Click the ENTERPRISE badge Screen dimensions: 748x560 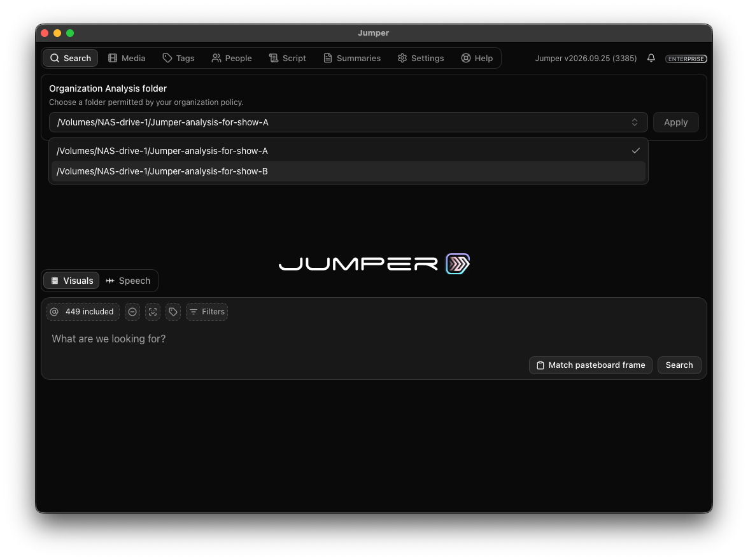[686, 59]
